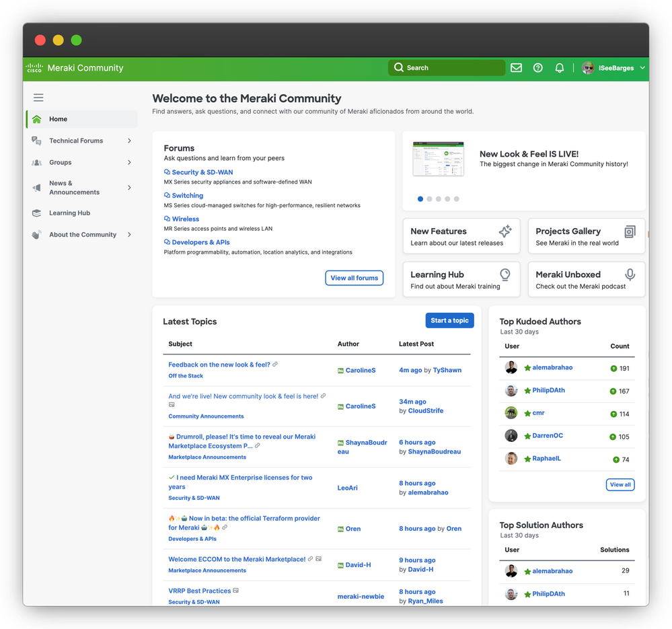This screenshot has width=672, height=629.
Task: Open meraki-newbie author link
Action: point(361,597)
